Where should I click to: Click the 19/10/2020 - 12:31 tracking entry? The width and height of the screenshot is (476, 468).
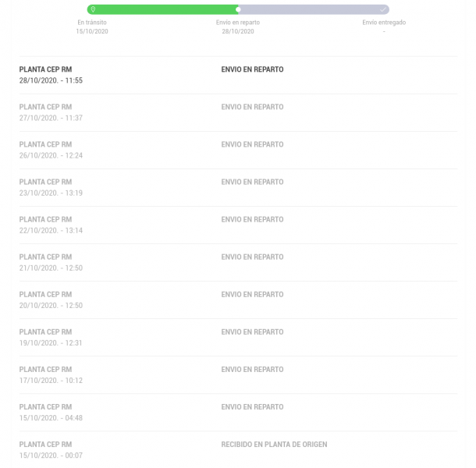238,338
